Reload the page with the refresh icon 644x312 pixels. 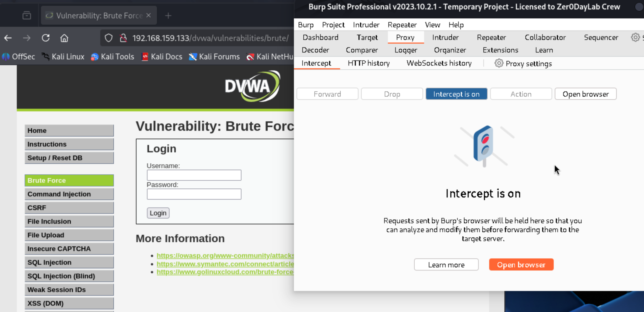tap(46, 38)
